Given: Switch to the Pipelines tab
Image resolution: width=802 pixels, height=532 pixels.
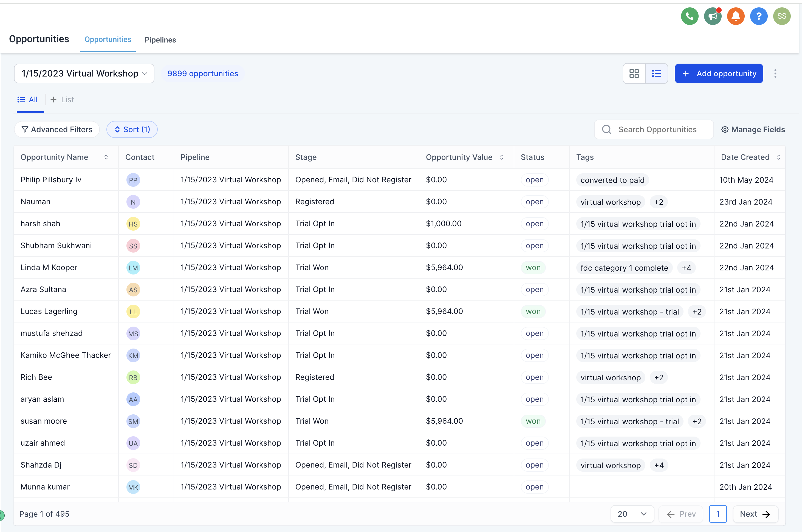Looking at the screenshot, I should click(x=160, y=40).
